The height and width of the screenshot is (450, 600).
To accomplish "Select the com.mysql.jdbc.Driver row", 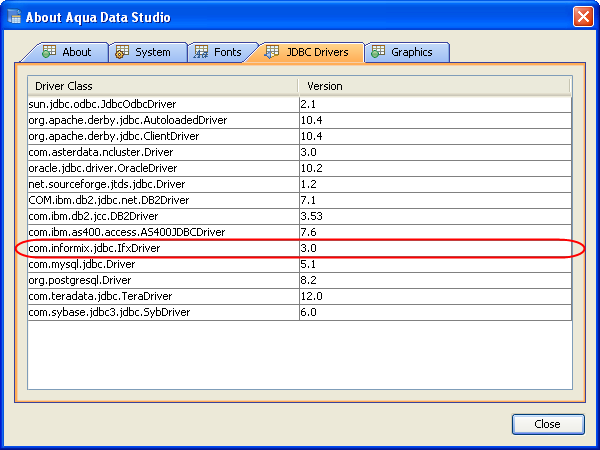I will pyautogui.click(x=300, y=264).
